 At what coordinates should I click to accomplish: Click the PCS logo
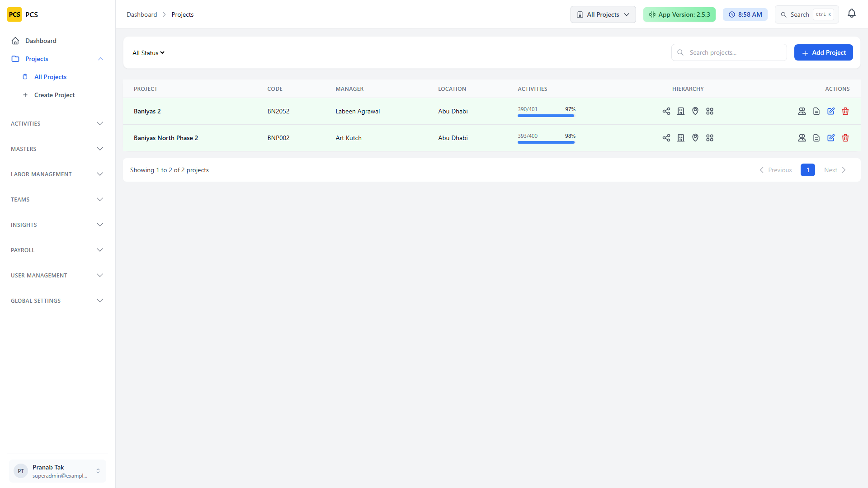14,14
